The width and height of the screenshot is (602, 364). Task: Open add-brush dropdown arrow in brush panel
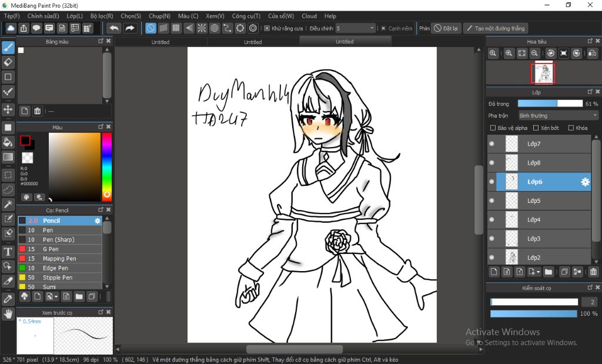[56, 296]
